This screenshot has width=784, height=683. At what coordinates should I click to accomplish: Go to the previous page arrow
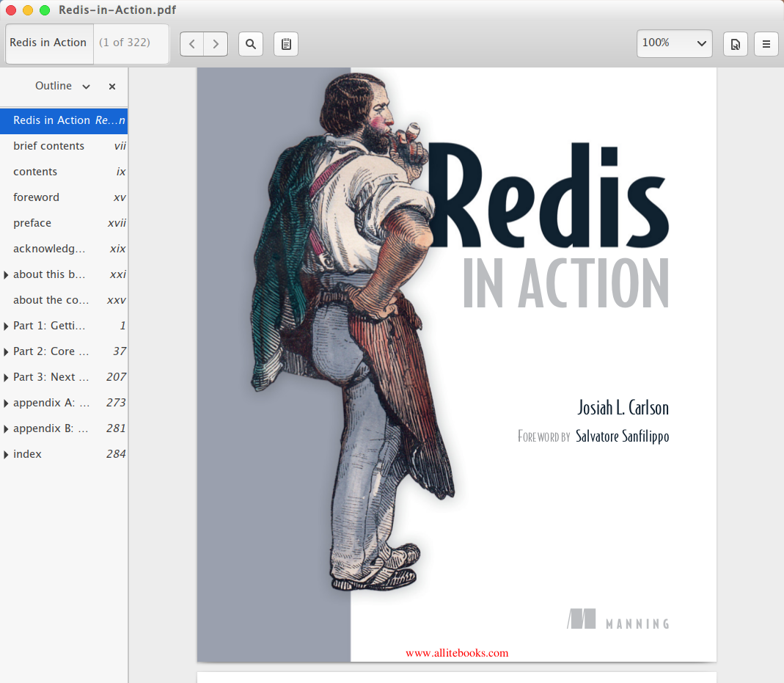[192, 44]
